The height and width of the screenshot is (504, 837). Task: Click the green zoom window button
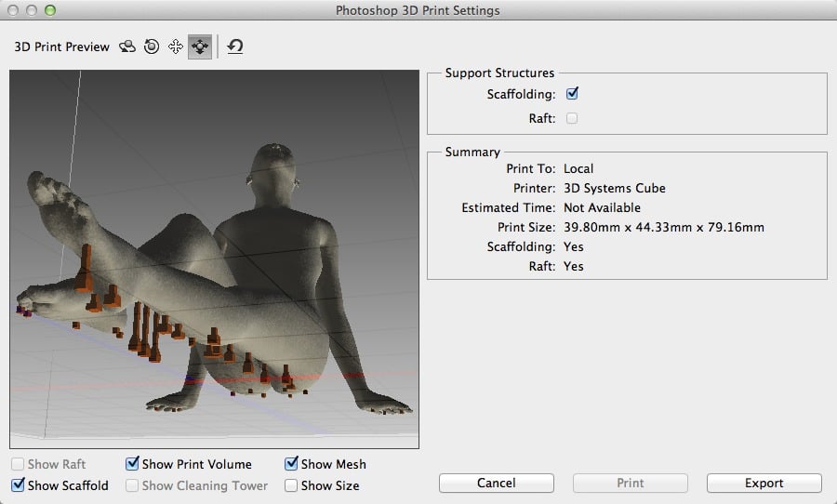point(50,10)
